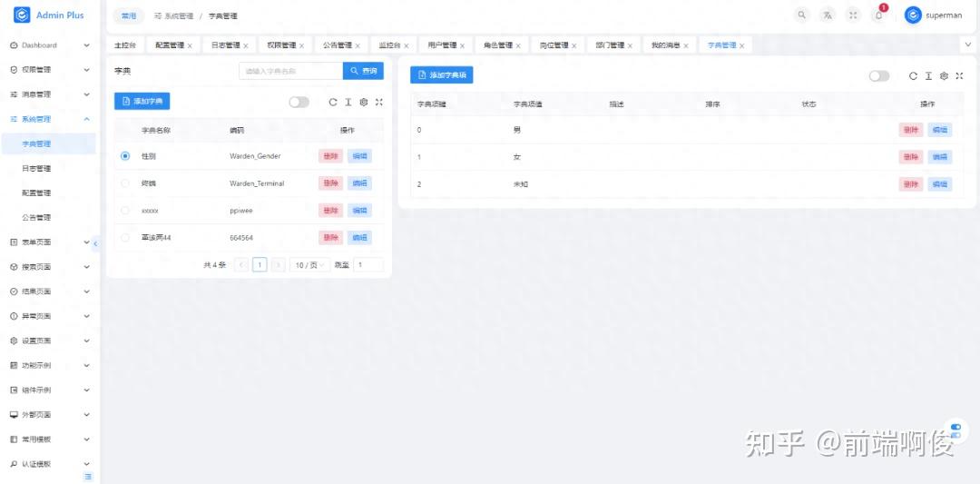Click the 常用 pill button in header

click(129, 15)
